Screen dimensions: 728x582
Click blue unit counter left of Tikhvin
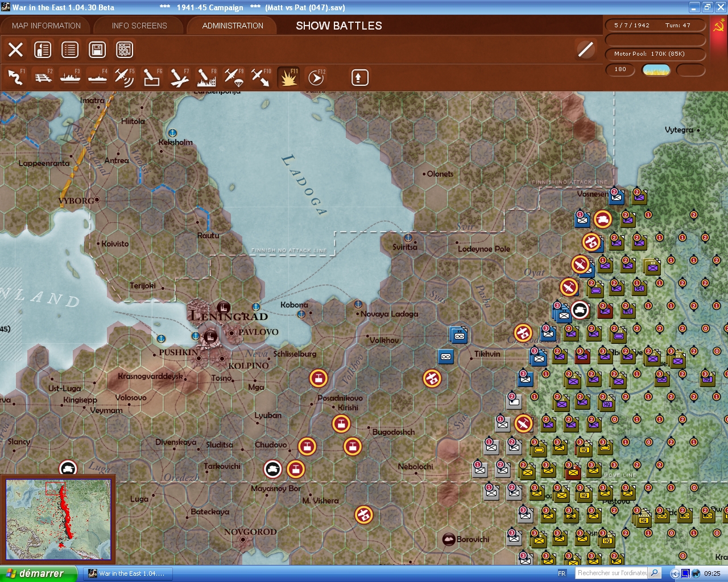[x=446, y=356]
